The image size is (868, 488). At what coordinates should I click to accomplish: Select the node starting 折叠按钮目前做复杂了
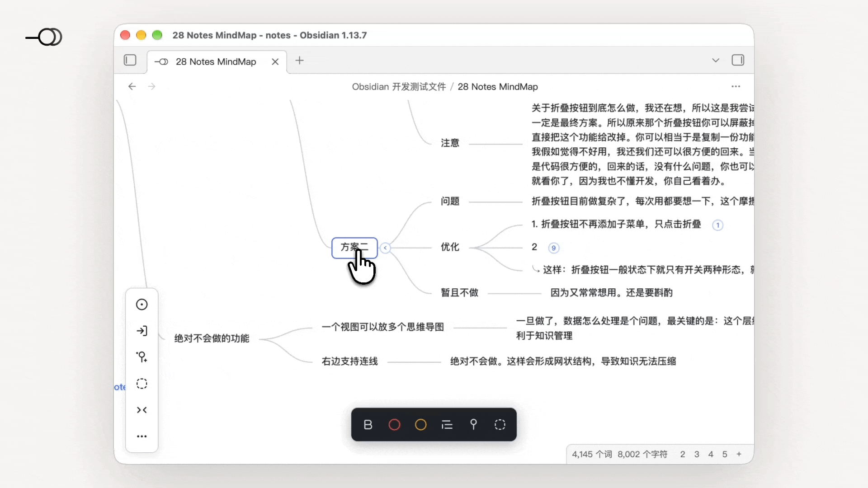coord(642,201)
